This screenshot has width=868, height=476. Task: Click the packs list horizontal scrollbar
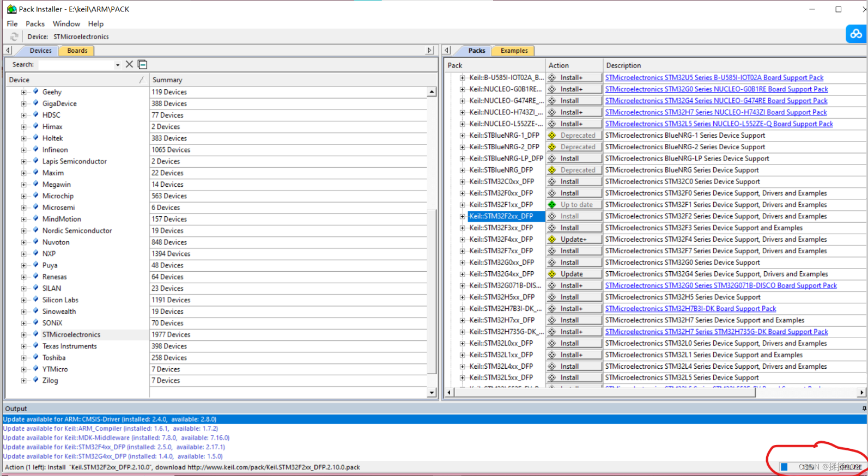pyautogui.click(x=605, y=392)
